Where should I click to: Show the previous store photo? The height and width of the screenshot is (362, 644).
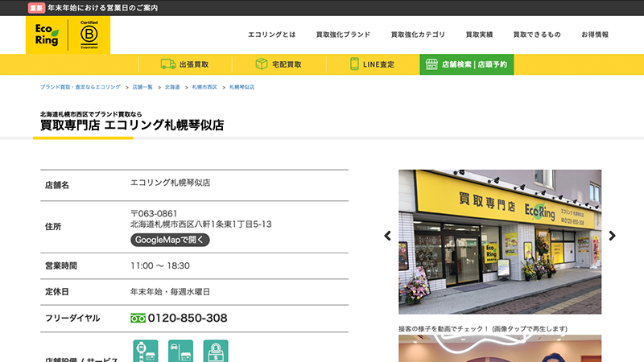(x=387, y=236)
